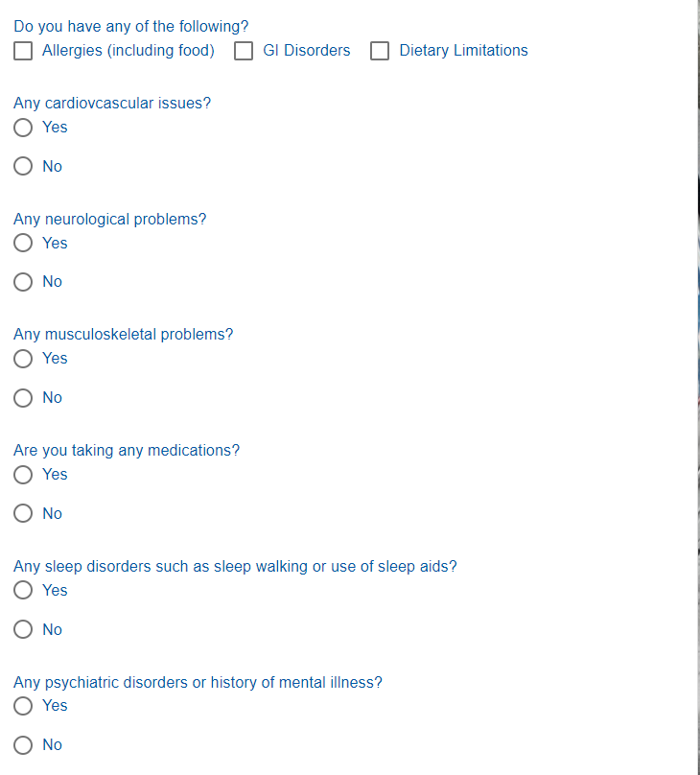Select Yes for psychiatric disorders history
This screenshot has height=775, width=700.
[23, 706]
